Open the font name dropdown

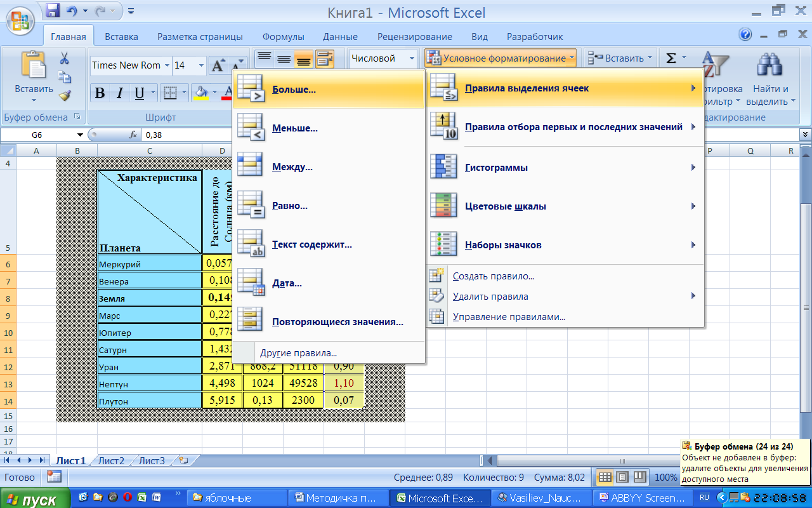click(167, 65)
